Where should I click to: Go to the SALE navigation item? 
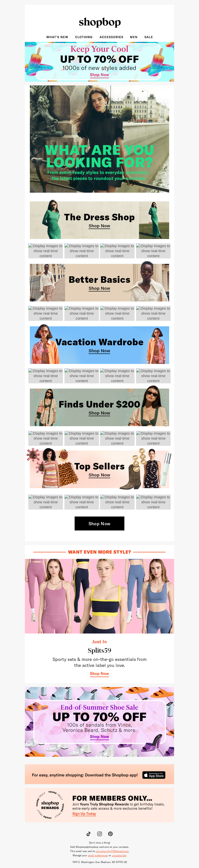coord(149,37)
